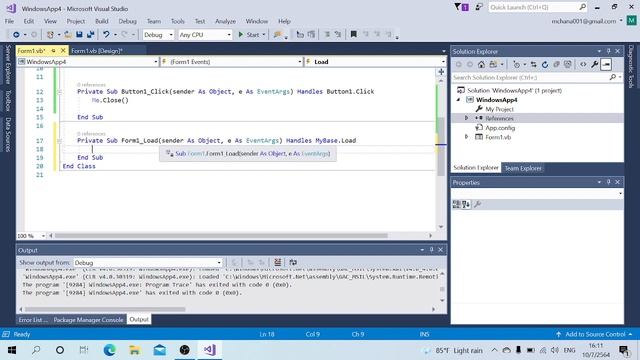Click the Categorized icon in Properties panel
This screenshot has height=360, width=640.
[x=457, y=204]
